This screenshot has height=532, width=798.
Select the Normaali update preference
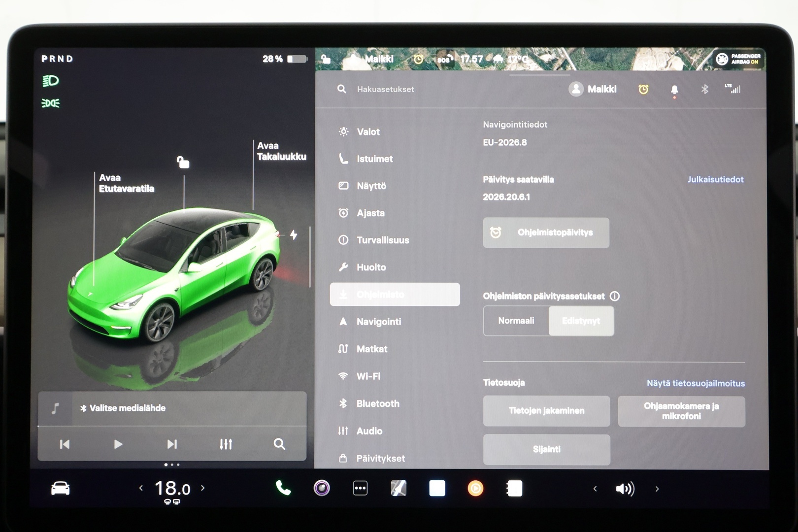point(516,321)
